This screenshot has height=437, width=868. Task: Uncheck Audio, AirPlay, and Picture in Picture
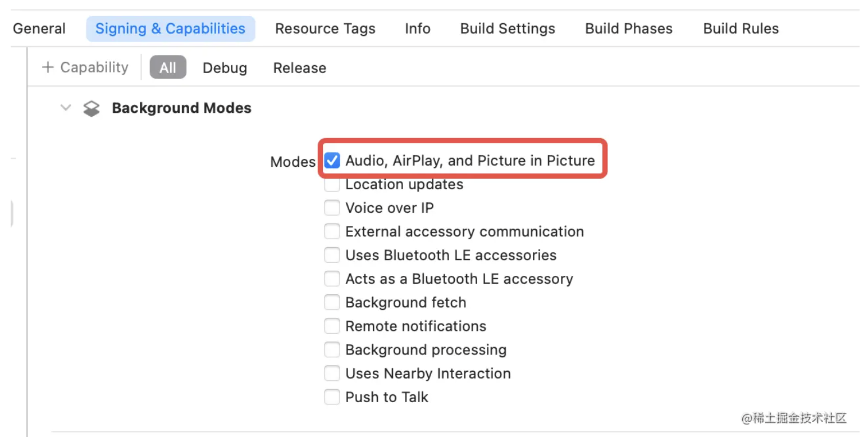tap(332, 161)
